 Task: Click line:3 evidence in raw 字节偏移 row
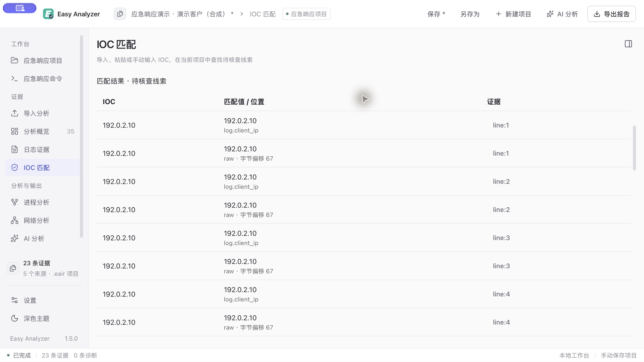pos(501,266)
